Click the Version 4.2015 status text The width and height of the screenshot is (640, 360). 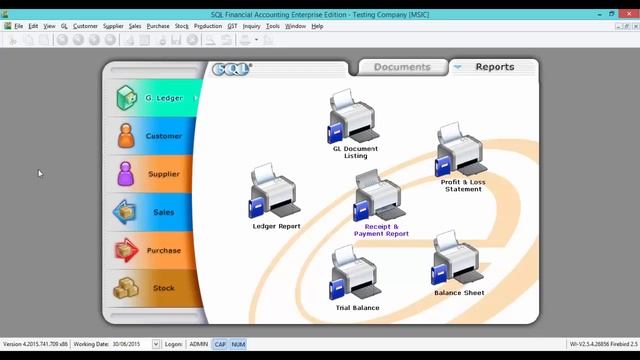click(35, 344)
